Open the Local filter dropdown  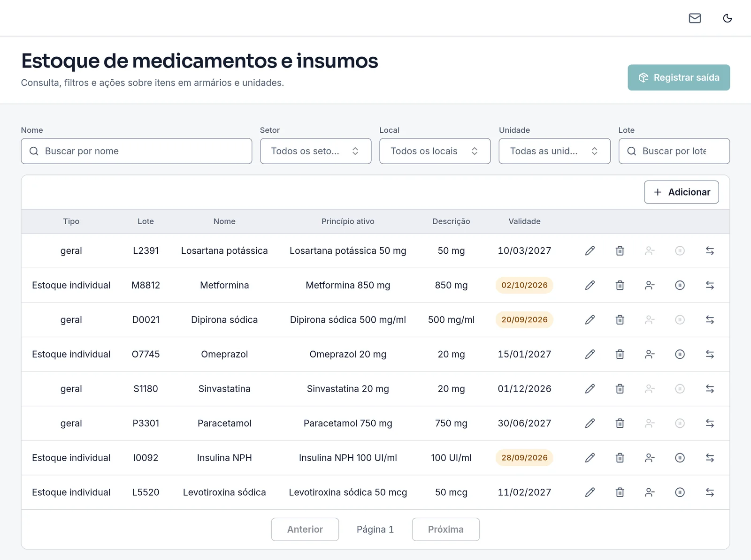click(x=435, y=151)
